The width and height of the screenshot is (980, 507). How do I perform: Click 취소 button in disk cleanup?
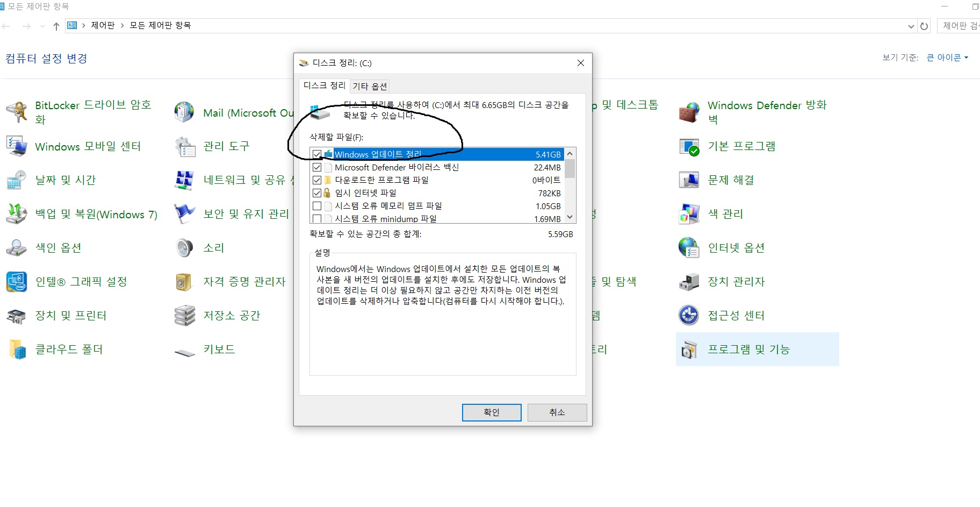557,412
